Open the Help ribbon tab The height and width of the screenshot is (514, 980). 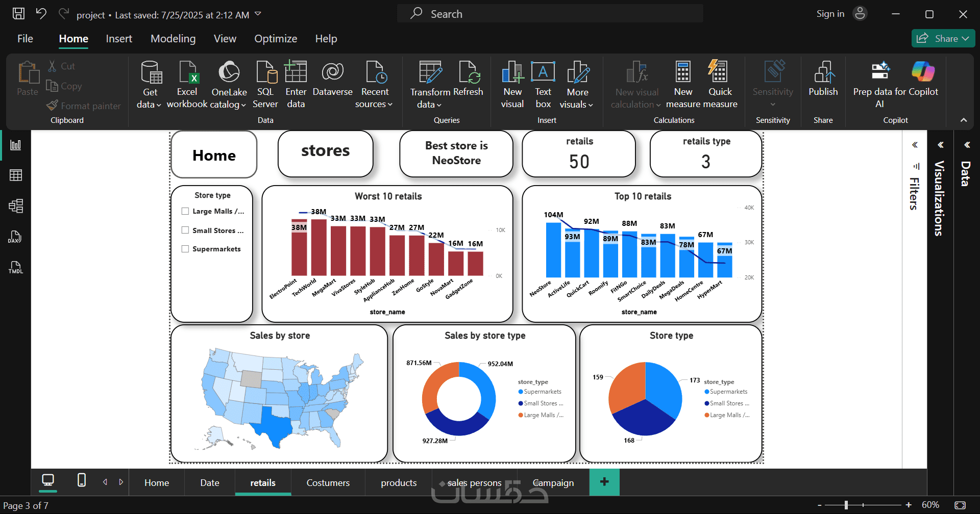[x=326, y=39]
